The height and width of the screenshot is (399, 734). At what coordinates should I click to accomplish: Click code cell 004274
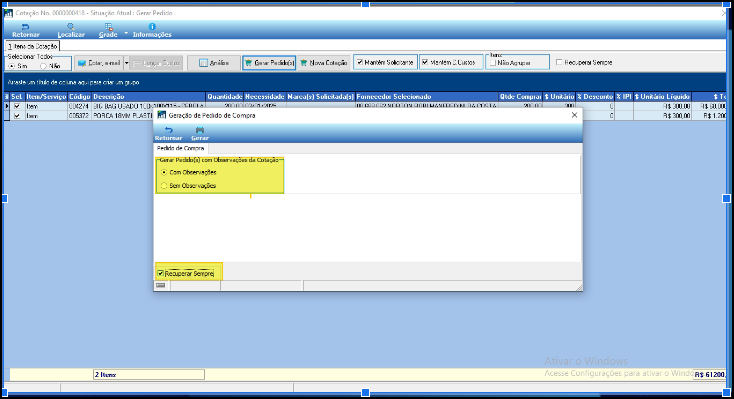coord(80,106)
